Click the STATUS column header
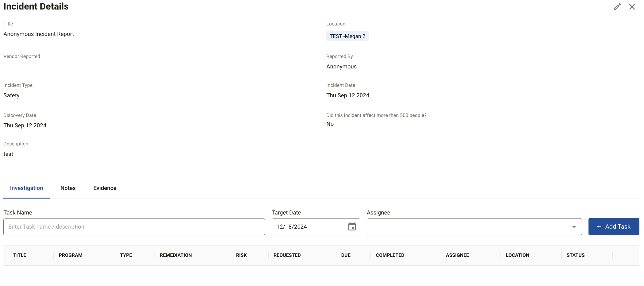 (575, 255)
